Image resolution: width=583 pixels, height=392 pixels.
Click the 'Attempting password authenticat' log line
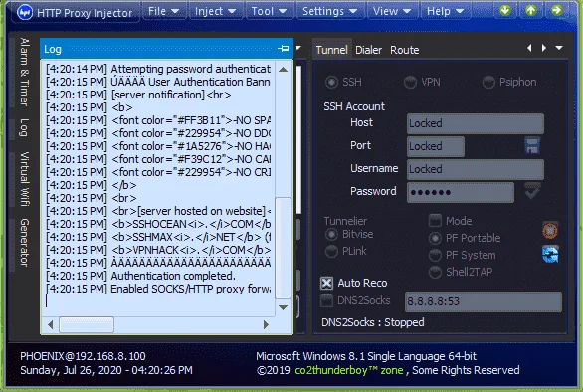pos(158,69)
